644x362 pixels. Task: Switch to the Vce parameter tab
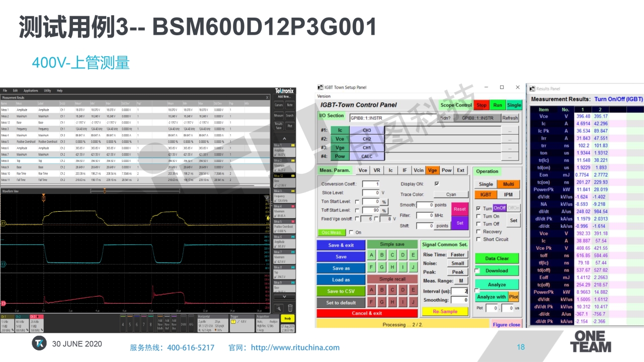click(362, 170)
